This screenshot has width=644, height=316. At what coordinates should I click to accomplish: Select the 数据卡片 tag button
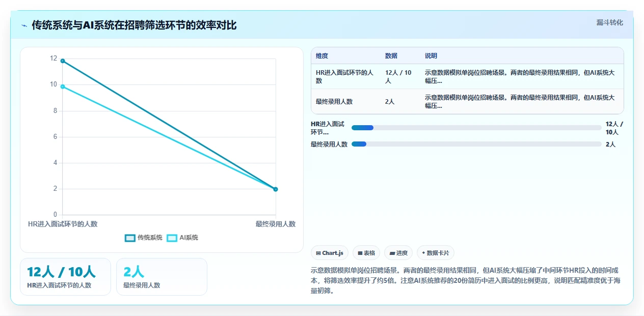(436, 253)
